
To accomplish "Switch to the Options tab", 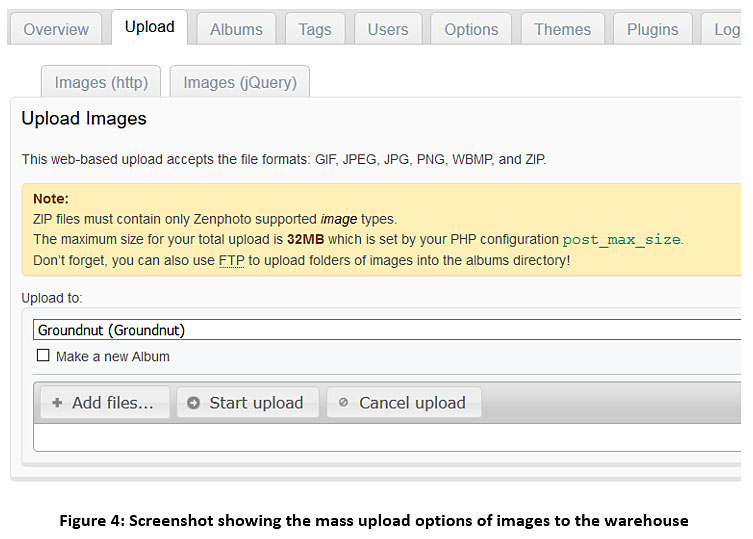I will tap(471, 29).
